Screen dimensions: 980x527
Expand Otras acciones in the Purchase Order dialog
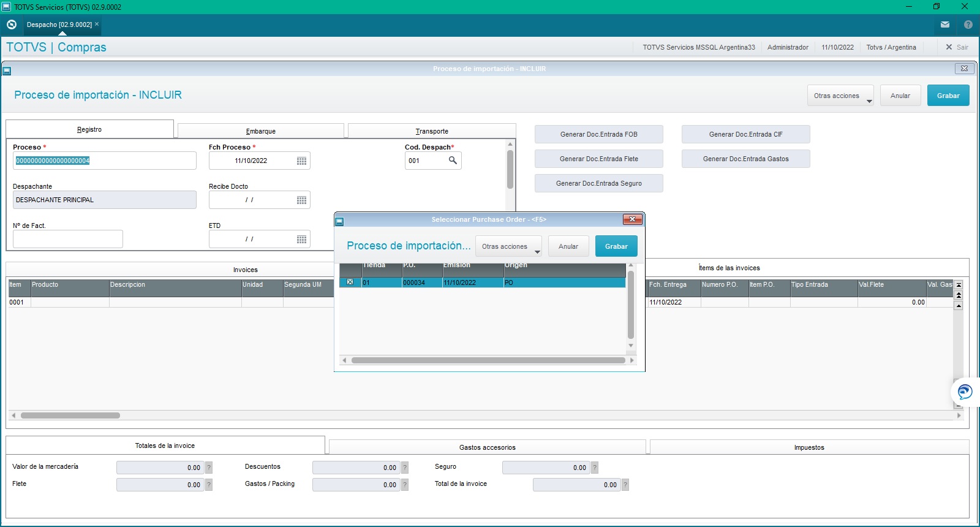(x=508, y=246)
